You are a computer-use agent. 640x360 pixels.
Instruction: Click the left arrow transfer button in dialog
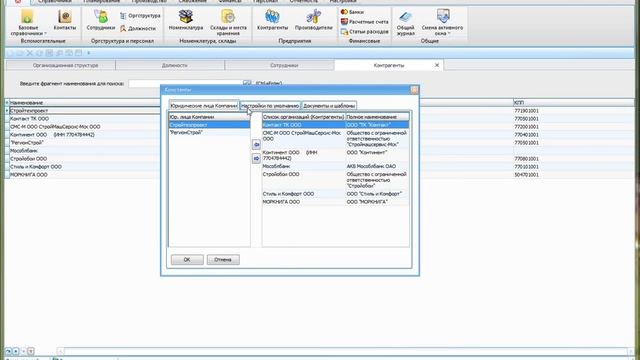pos(256,144)
